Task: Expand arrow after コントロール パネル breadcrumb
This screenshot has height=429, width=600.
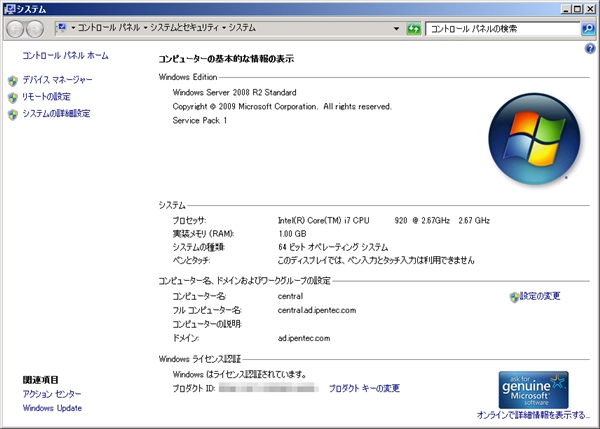Action: point(145,28)
